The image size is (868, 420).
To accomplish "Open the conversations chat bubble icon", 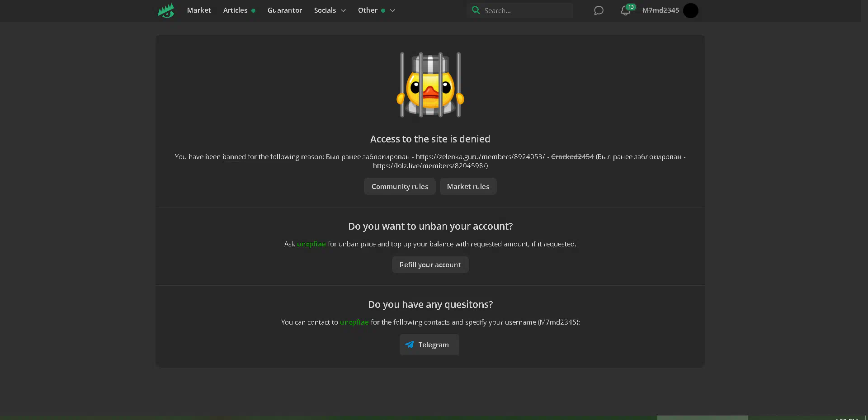I will pos(599,10).
